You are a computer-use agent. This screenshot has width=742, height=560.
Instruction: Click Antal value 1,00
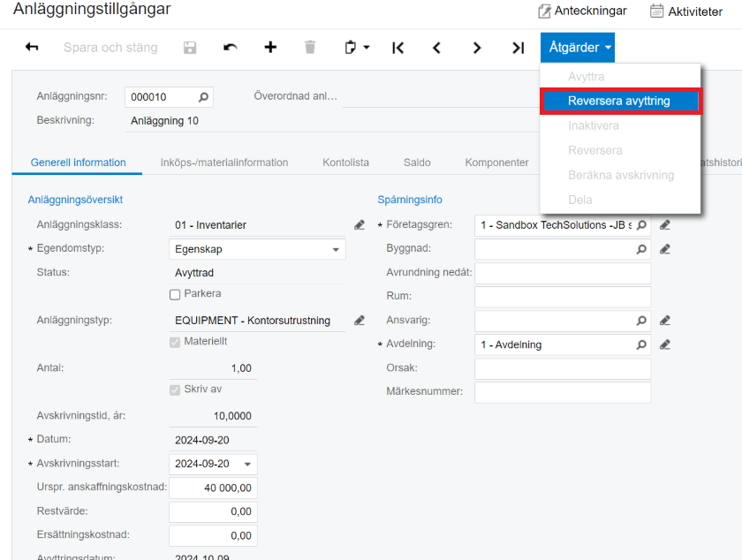[x=241, y=368]
